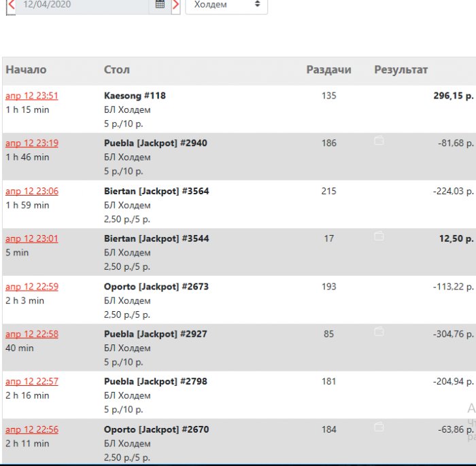Sort by the Раздачи column header

pyautogui.click(x=328, y=70)
